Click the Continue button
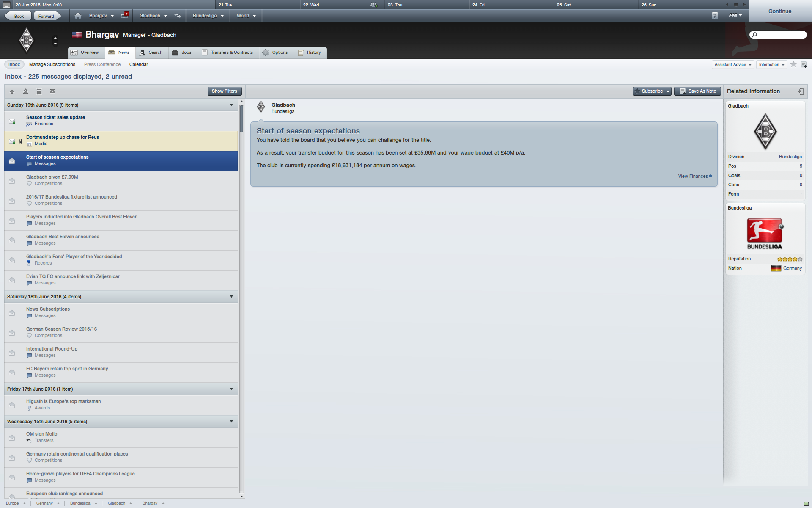The image size is (812, 508). (x=780, y=11)
